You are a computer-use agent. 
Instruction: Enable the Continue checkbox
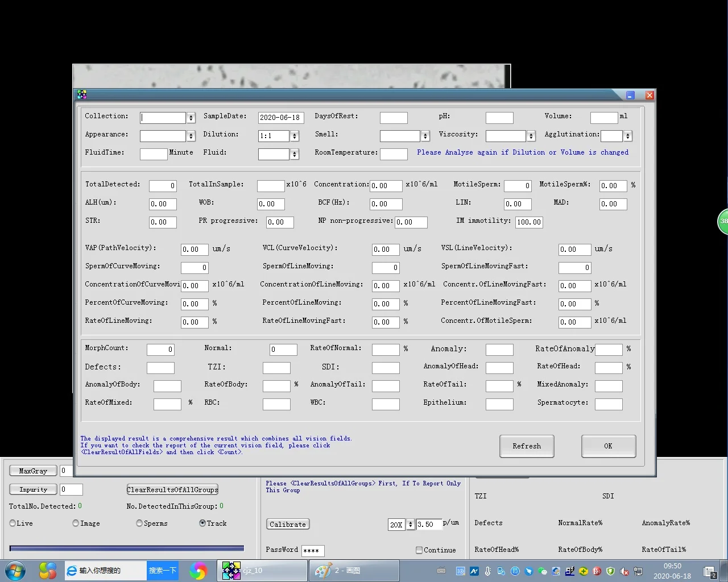coord(419,550)
